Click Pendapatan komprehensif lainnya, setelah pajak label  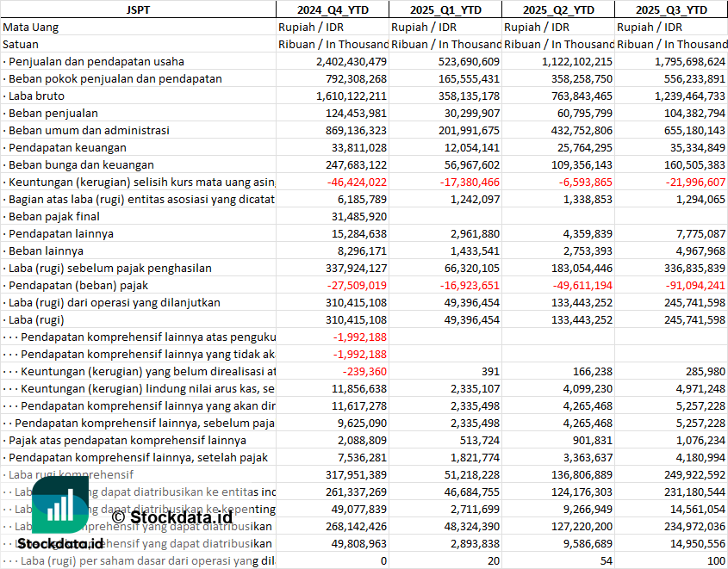click(138, 457)
